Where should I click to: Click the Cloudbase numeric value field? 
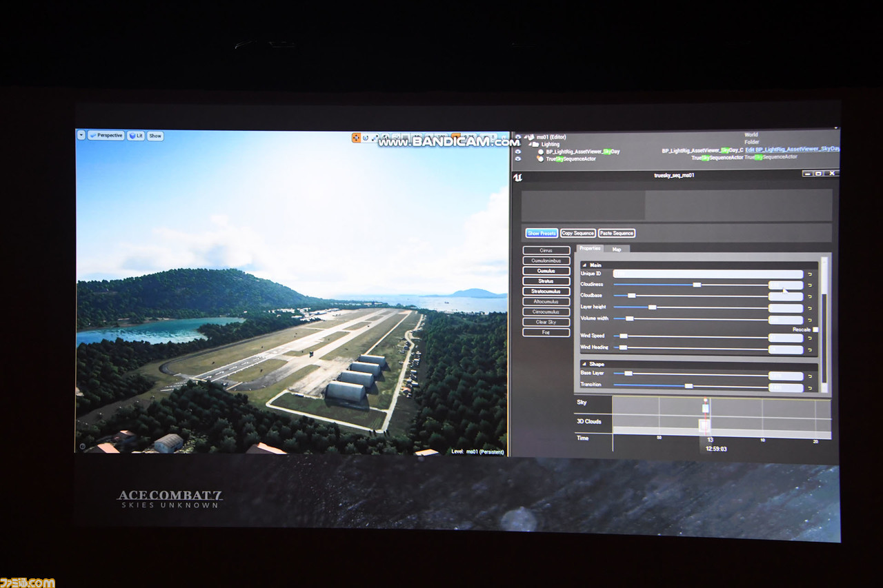(x=786, y=296)
